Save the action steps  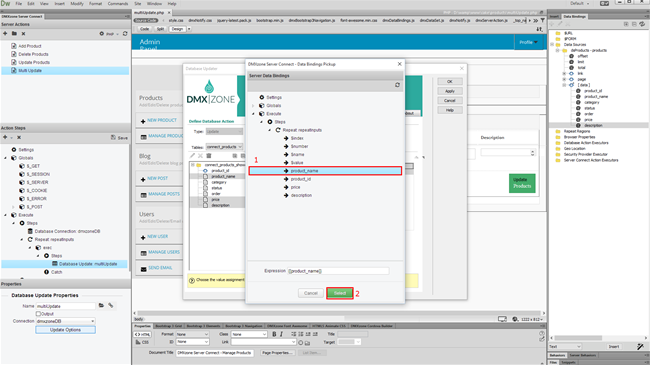tap(119, 137)
